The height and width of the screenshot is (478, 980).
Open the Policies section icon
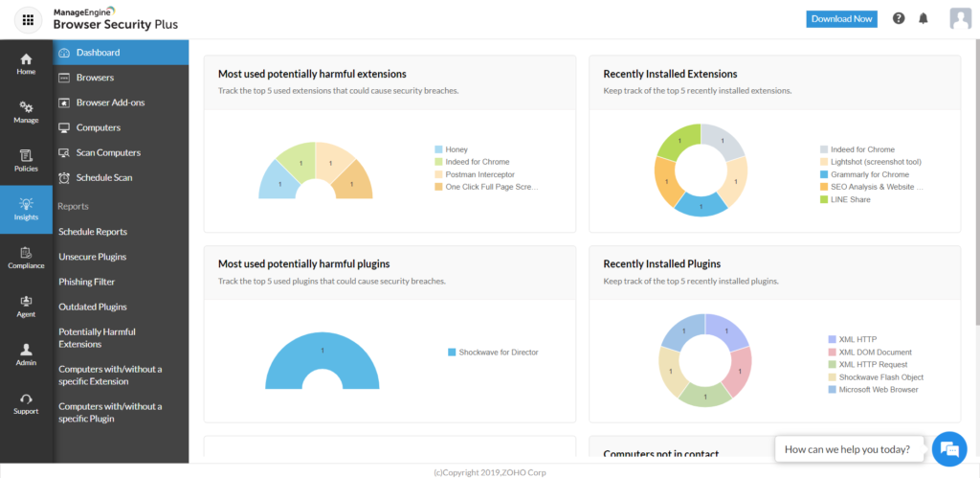point(26,160)
